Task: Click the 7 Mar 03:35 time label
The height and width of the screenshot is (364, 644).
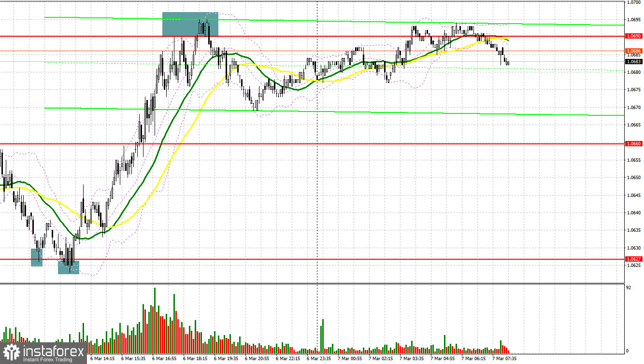Action: pos(411,359)
